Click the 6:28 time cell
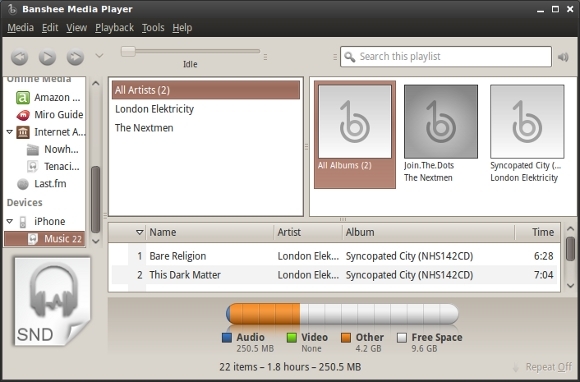Screen dimensions: 580x382 [x=543, y=256]
